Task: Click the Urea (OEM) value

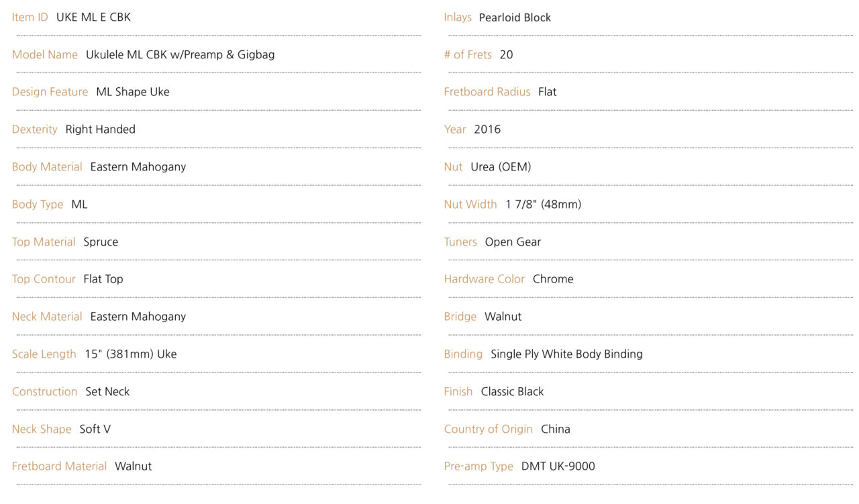Action: click(501, 167)
